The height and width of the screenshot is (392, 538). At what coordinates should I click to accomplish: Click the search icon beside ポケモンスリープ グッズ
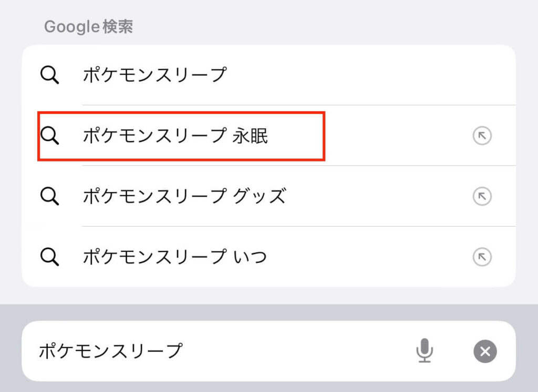click(49, 196)
